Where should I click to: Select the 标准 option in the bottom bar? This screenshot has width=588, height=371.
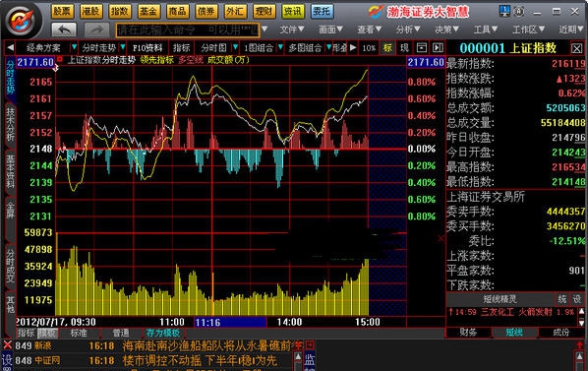pos(79,333)
